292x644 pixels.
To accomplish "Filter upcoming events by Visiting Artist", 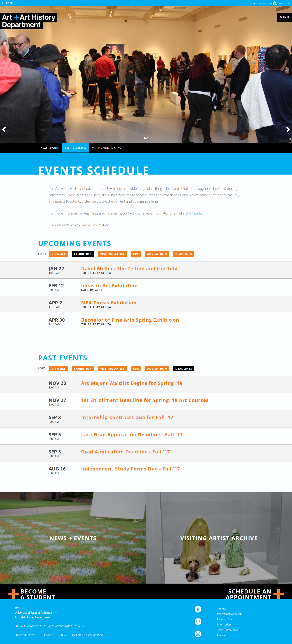I will tap(112, 254).
